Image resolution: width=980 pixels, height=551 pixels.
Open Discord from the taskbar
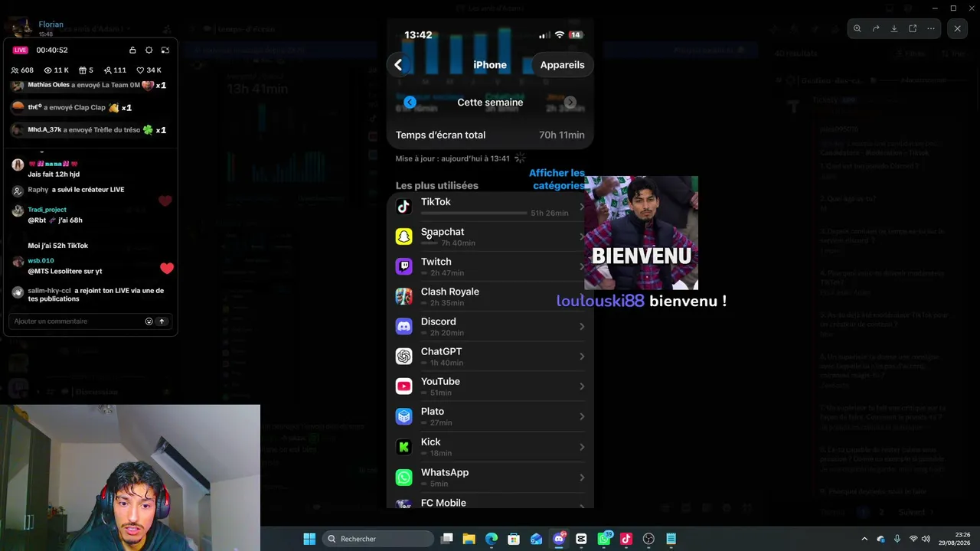pos(559,539)
